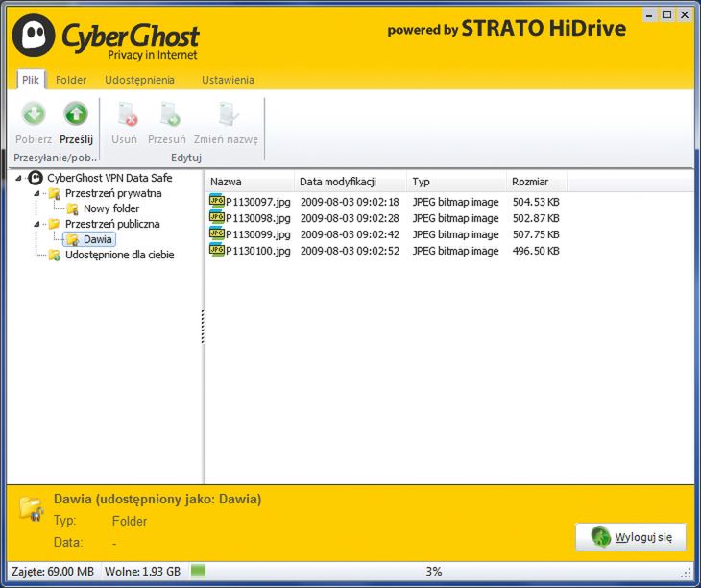The image size is (701, 588).
Task: Click JPG icon of P1130098.jpg
Action: (217, 217)
